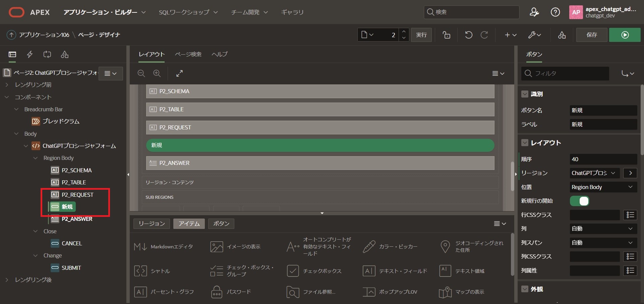Collapse the 識別 property group
This screenshot has width=644, height=304.
[x=525, y=94]
